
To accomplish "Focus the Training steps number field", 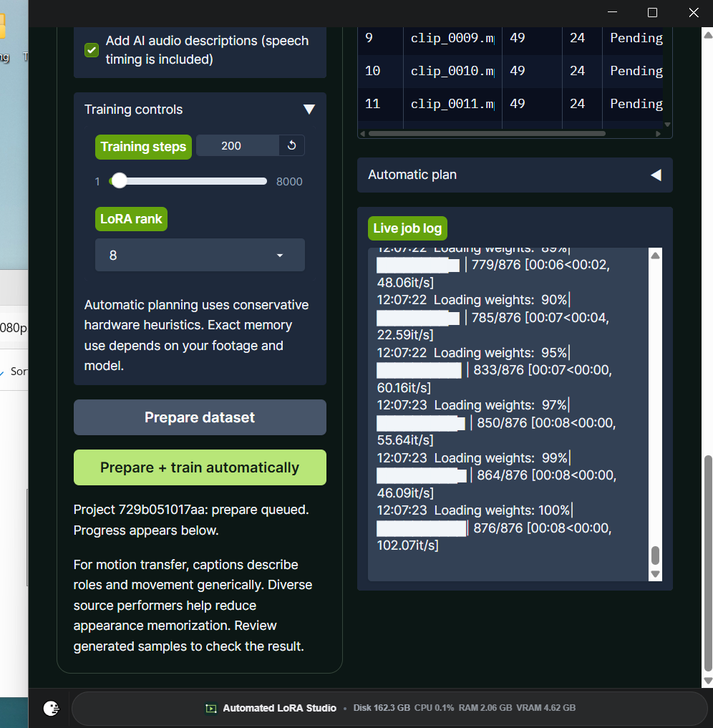I will [238, 145].
